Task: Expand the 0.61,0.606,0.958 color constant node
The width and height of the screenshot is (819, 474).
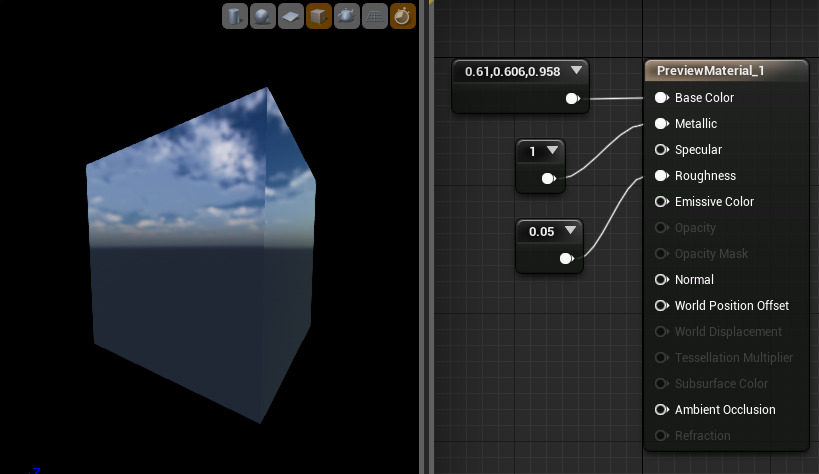Action: (x=576, y=71)
